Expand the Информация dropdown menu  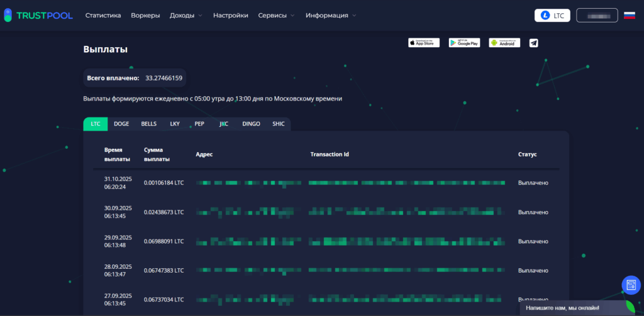click(x=330, y=15)
